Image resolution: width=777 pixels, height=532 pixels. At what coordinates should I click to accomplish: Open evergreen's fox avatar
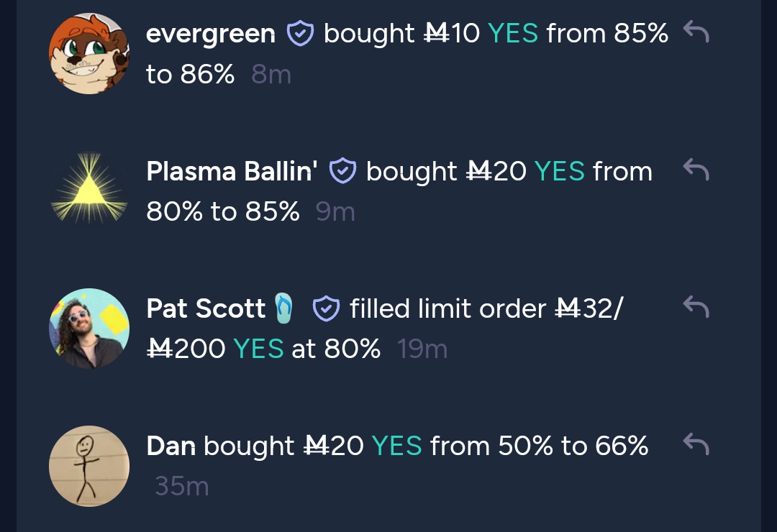coord(89,53)
